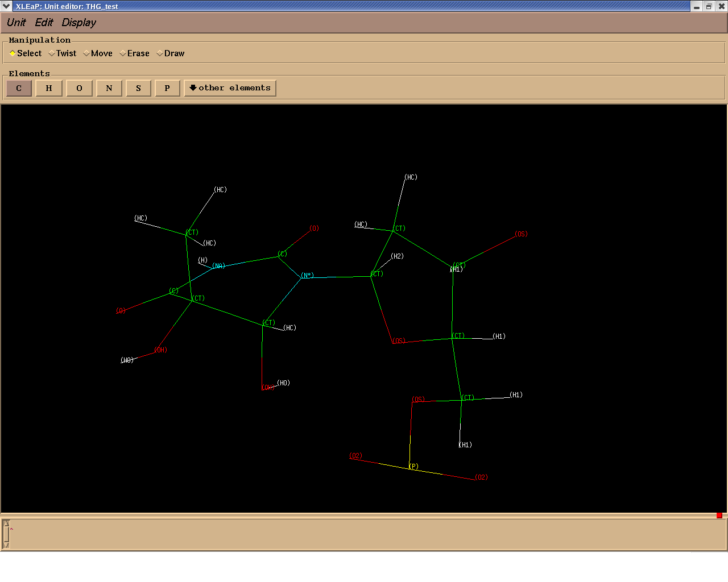
Task: Choose the Sulfur (S) element button
Action: point(138,88)
